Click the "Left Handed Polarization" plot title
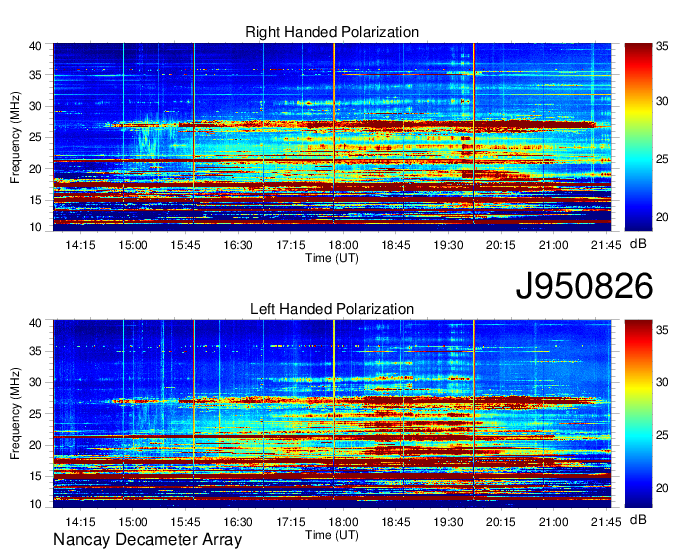Image resolution: width=680 pixels, height=552 pixels. [x=332, y=309]
